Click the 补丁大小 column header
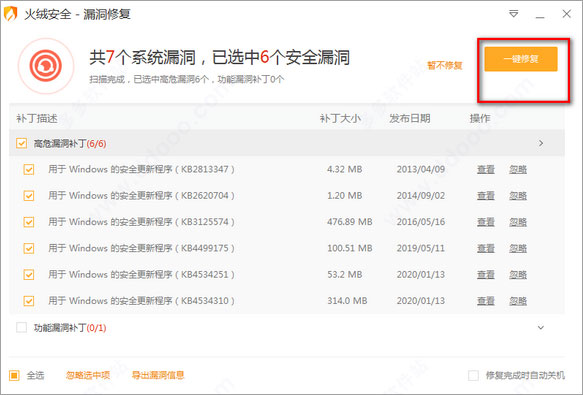This screenshot has height=395, width=583. click(x=340, y=119)
